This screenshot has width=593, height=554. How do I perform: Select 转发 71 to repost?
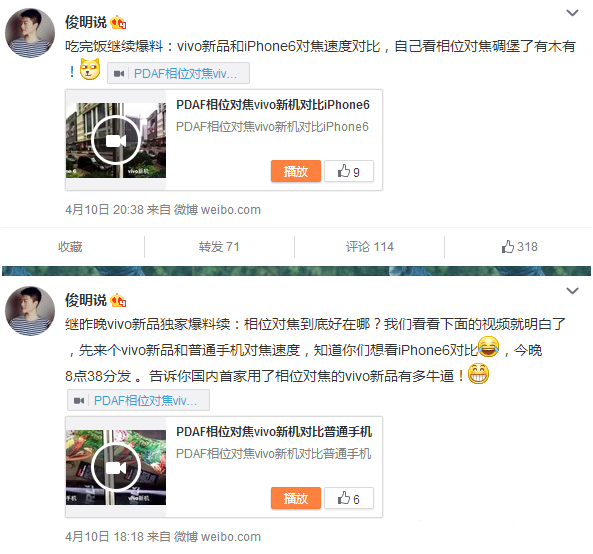[x=219, y=247]
